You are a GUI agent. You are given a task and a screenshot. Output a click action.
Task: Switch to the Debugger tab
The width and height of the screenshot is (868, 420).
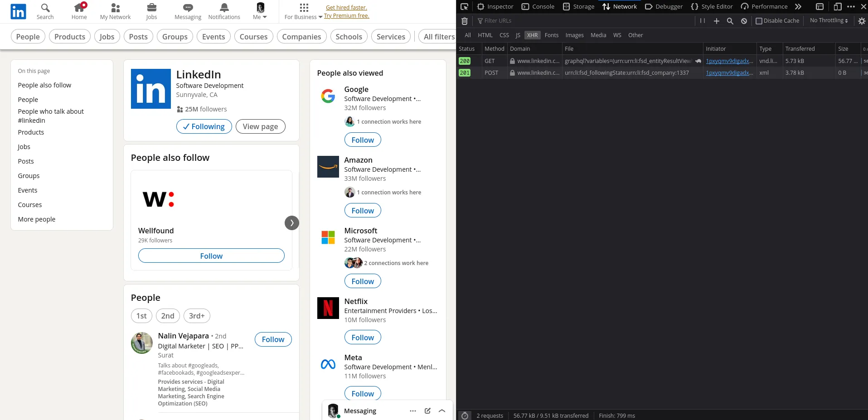tap(664, 6)
